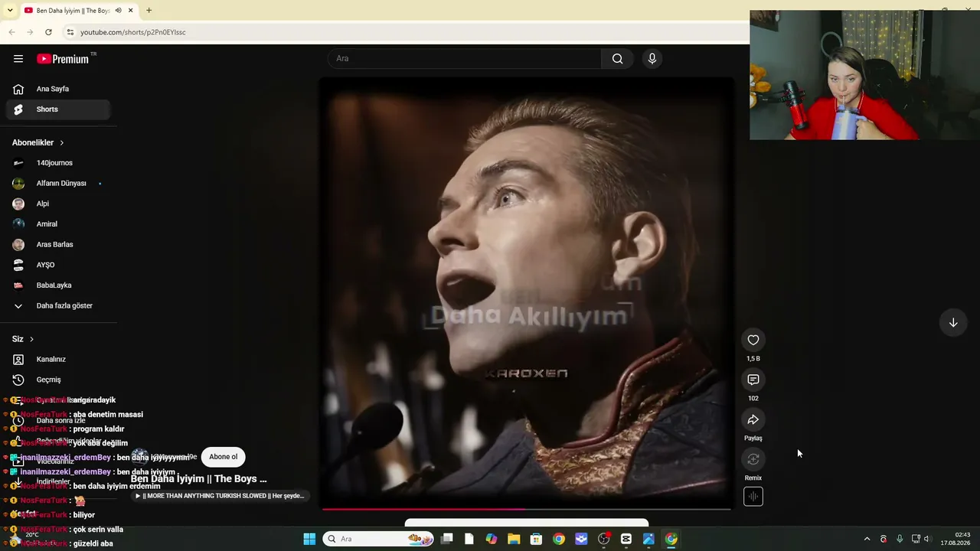Screen dimensions: 980x551
Task: Click the search magnifier button
Action: 617,59
